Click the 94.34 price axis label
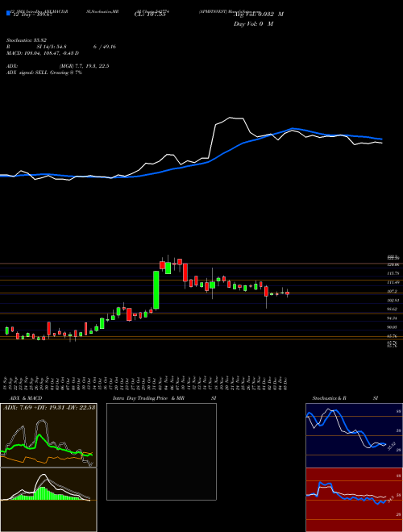 (393, 318)
